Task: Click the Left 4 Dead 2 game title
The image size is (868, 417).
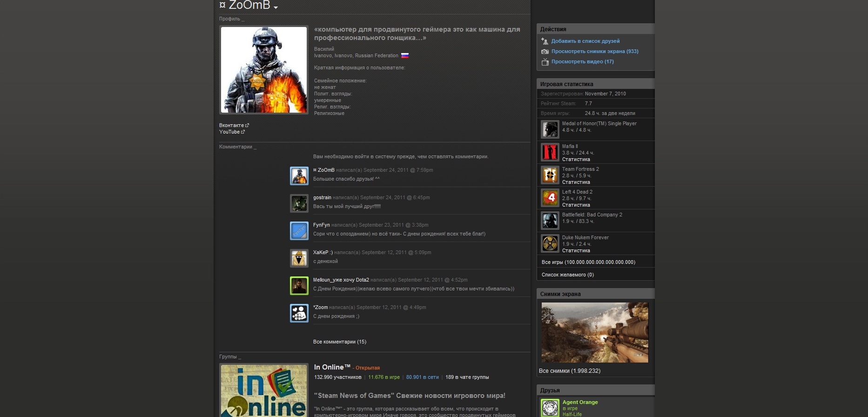Action: 577,192
